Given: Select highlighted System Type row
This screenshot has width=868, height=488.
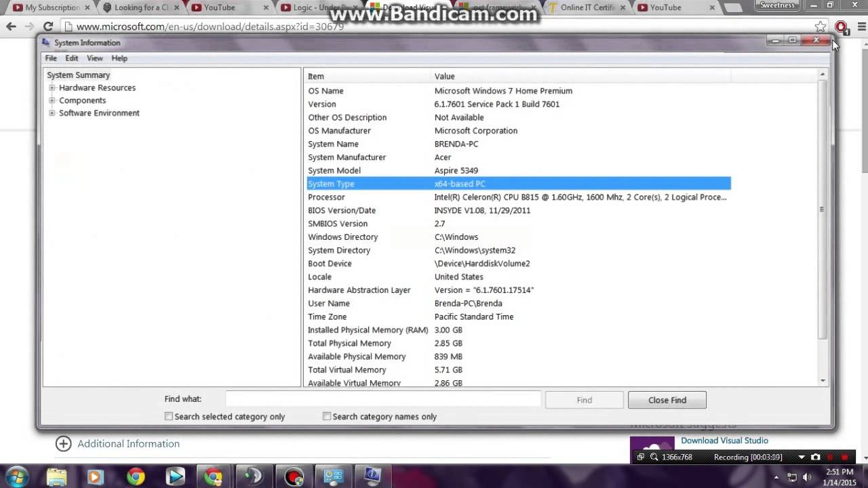Looking at the screenshot, I should point(518,184).
